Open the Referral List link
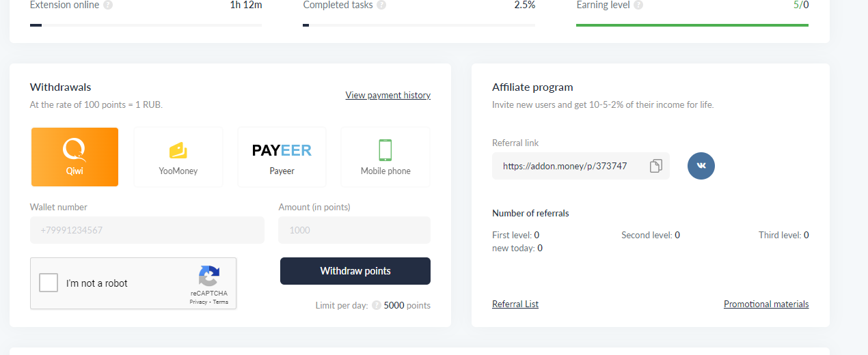This screenshot has width=868, height=355. coord(515,304)
